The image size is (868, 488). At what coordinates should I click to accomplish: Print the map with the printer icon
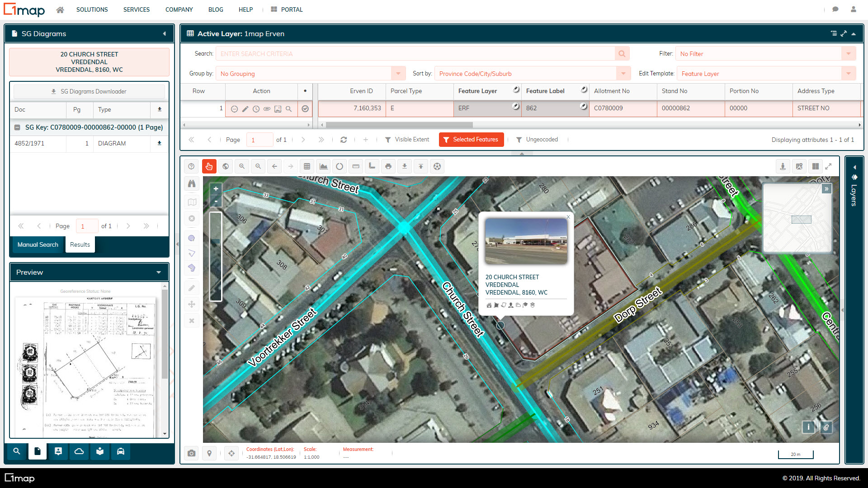coord(388,166)
